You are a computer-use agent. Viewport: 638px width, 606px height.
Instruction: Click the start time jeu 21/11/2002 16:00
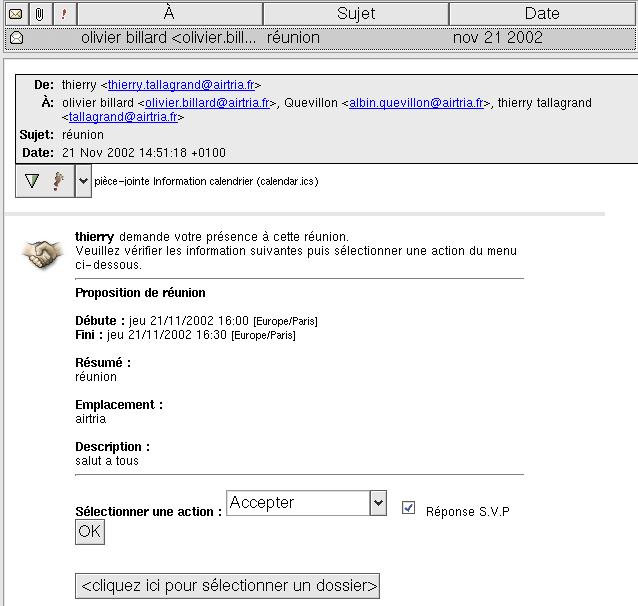[x=189, y=321]
